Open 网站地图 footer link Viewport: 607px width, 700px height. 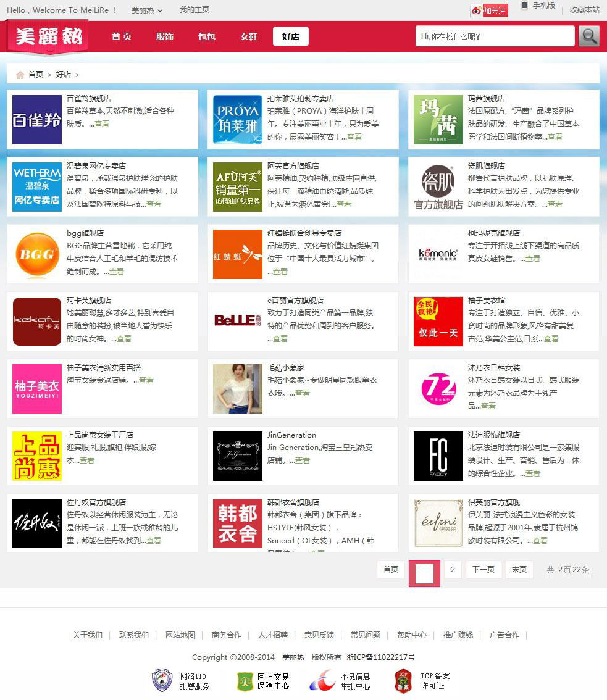[180, 635]
